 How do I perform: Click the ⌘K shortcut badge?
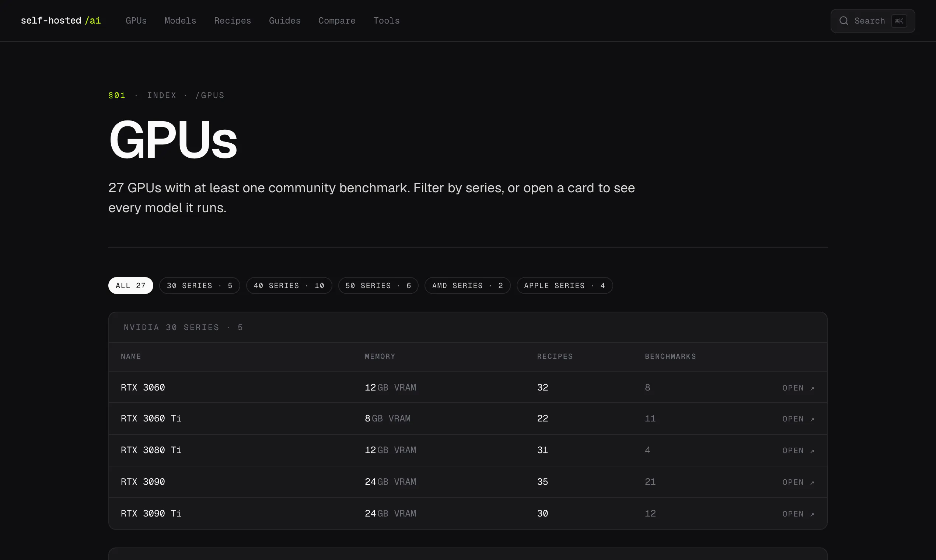[899, 21]
